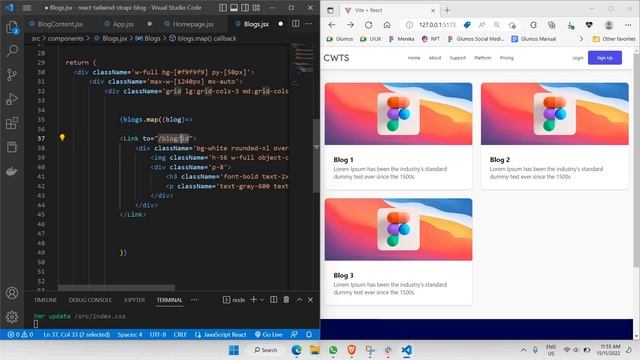Split the editor right
The image size is (640, 360).
point(296,24)
